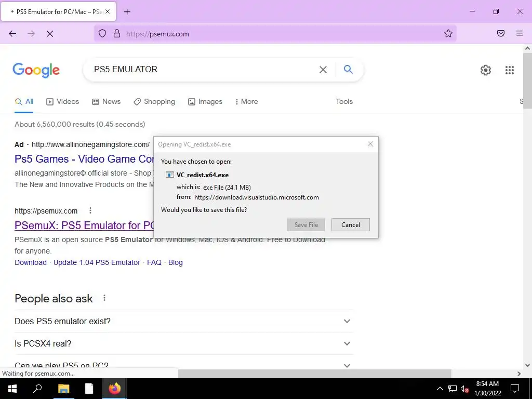Select the All results tab

pyautogui.click(x=24, y=101)
